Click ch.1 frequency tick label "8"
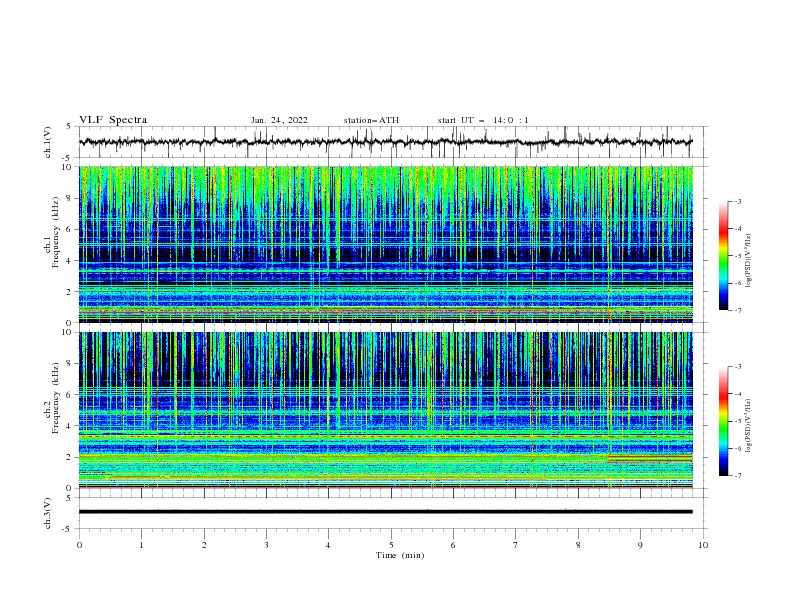 69,198
